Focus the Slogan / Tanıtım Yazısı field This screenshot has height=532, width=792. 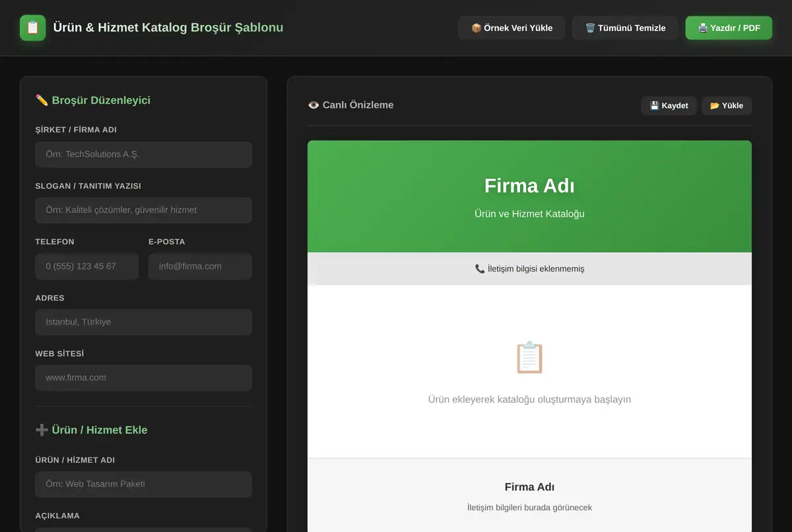(x=143, y=210)
